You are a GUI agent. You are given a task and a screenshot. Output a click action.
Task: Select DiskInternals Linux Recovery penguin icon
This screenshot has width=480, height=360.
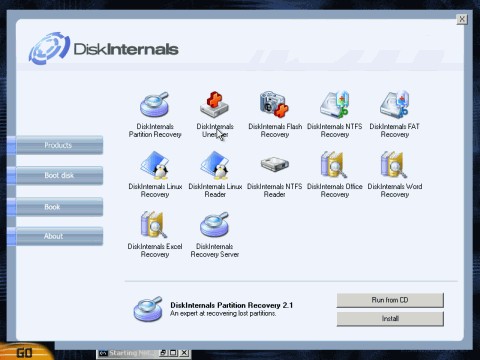[x=154, y=165]
